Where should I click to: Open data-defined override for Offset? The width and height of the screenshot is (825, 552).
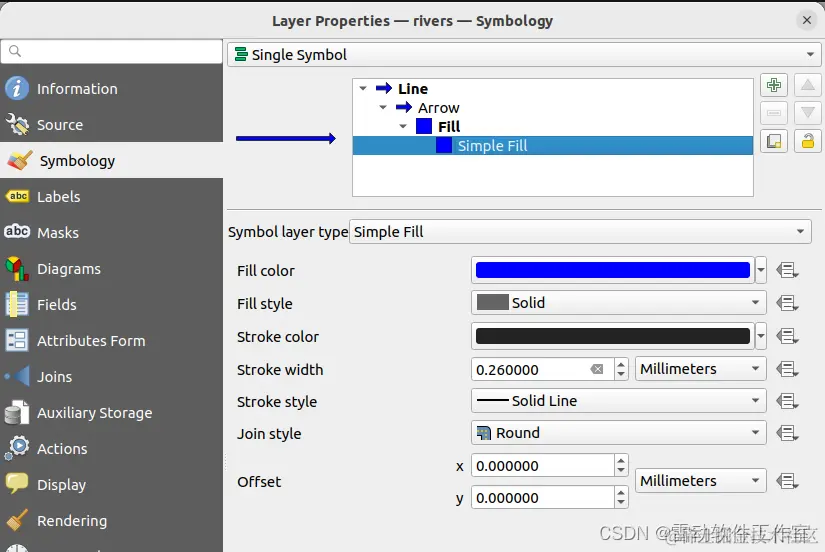click(787, 481)
